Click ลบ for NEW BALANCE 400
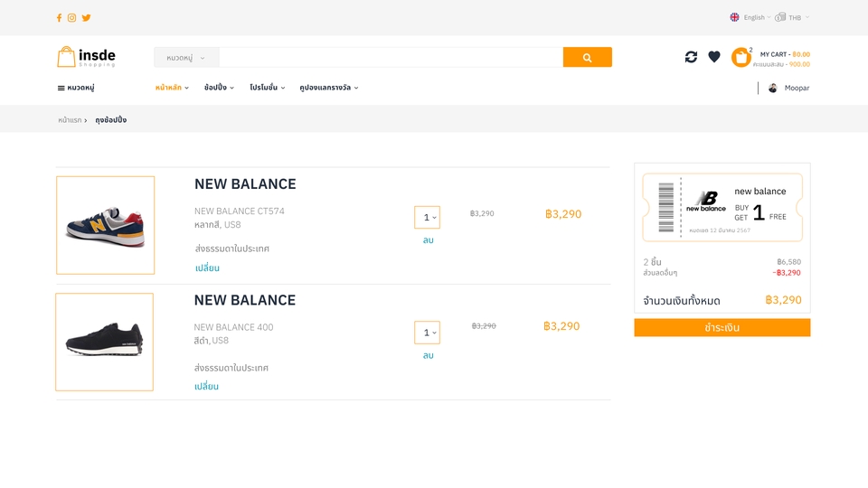Image resolution: width=868 pixels, height=488 pixels. tap(428, 355)
